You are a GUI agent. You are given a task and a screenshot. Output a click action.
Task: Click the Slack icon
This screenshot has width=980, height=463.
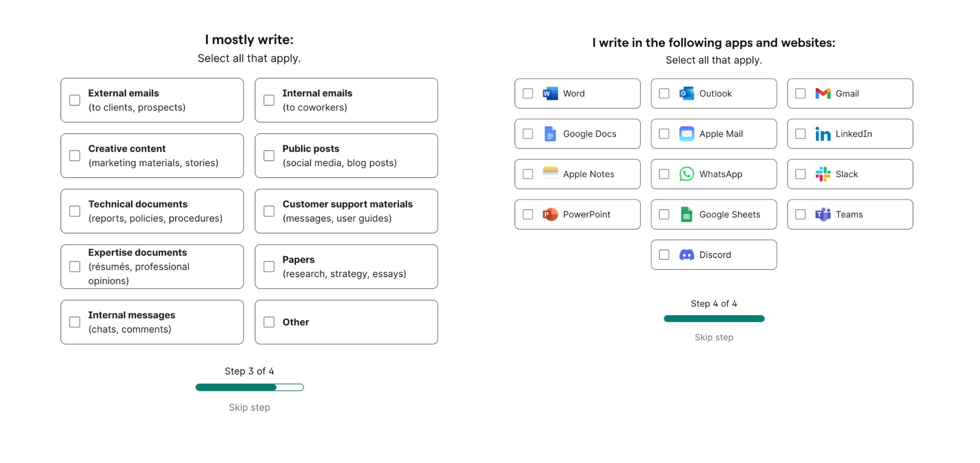click(x=823, y=174)
